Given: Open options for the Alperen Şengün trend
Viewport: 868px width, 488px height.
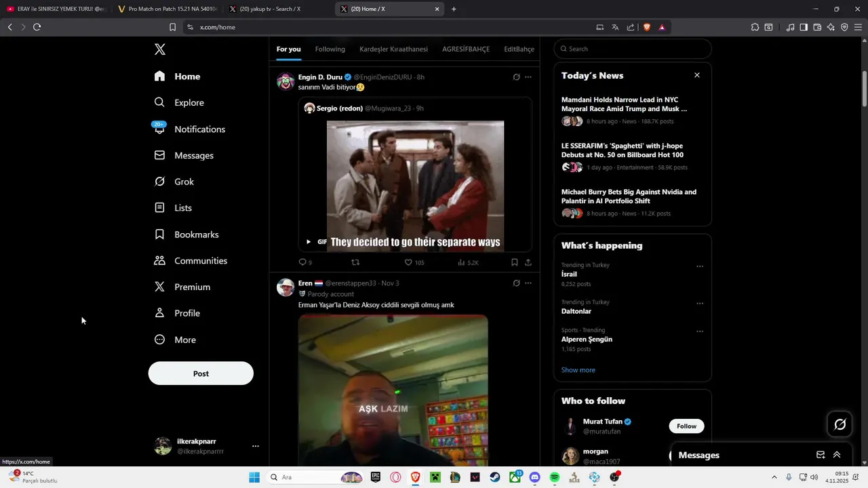Looking at the screenshot, I should tap(700, 331).
